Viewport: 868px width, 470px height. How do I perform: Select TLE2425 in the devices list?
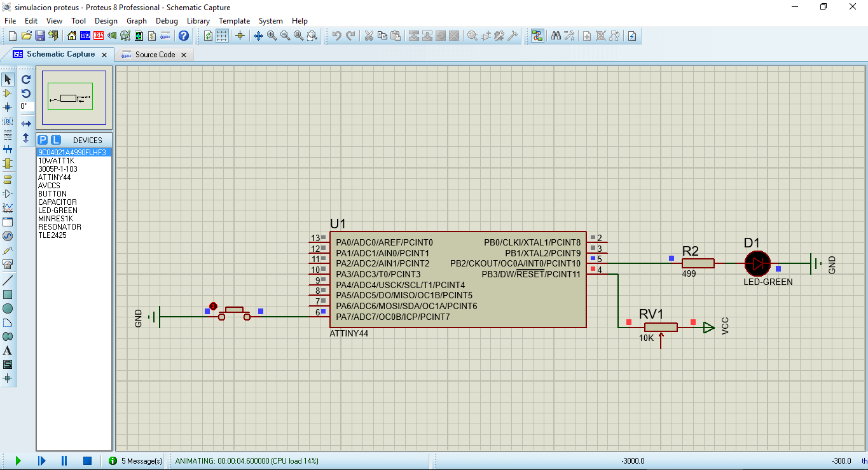[74, 235]
